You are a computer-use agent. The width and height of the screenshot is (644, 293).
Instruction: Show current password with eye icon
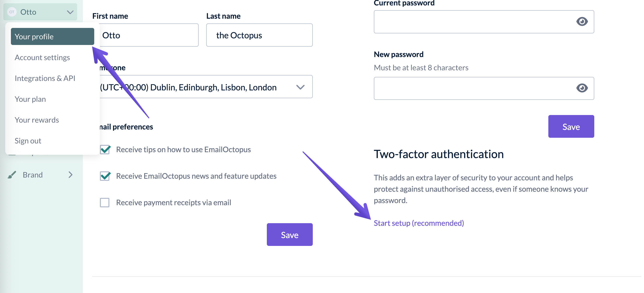(582, 22)
